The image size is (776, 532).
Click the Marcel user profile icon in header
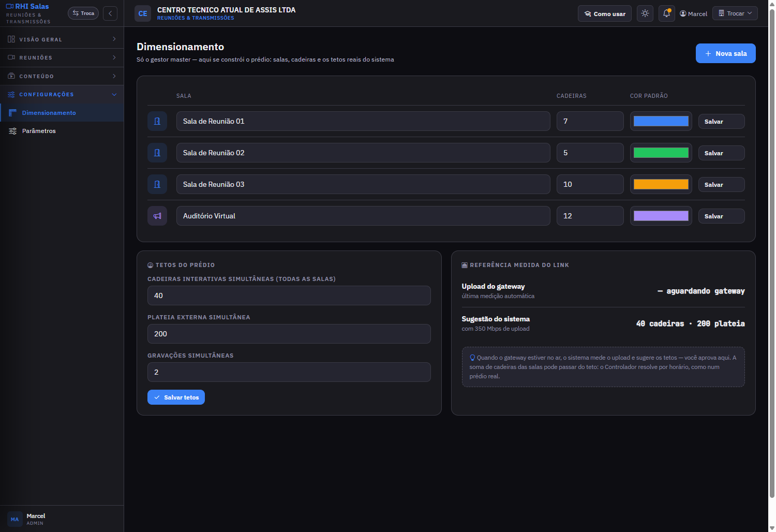(x=683, y=13)
